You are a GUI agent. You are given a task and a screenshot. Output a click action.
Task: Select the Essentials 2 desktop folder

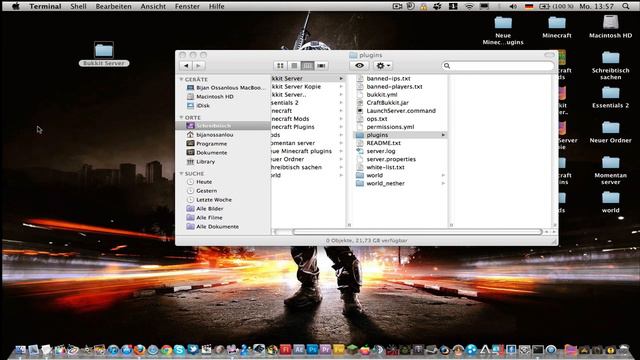(611, 97)
